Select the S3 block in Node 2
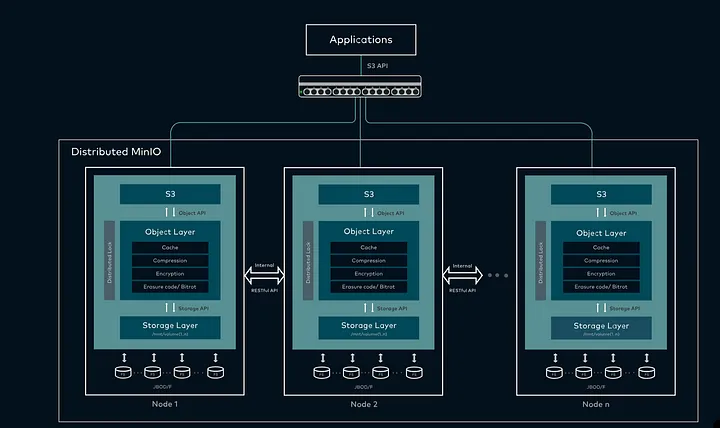The image size is (720, 428). (369, 194)
